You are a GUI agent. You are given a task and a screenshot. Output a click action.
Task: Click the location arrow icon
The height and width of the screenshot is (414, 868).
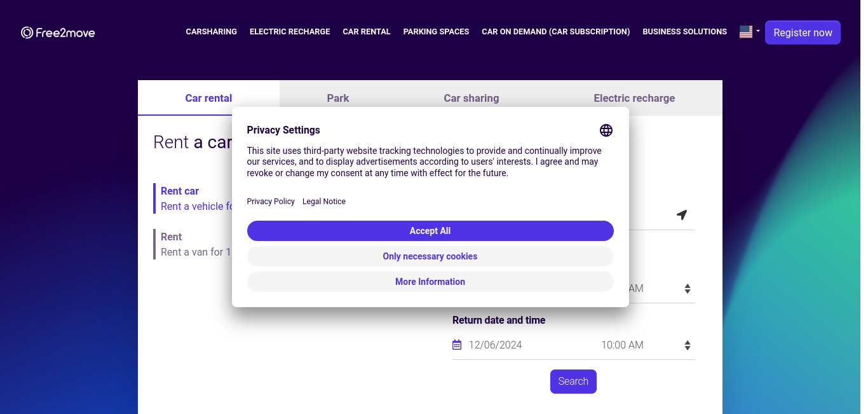(682, 215)
